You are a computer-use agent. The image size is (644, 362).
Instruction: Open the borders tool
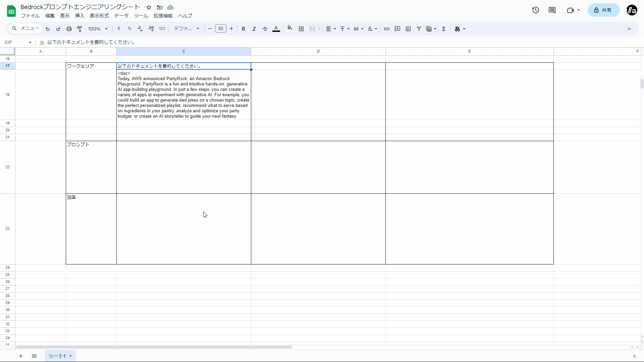click(301, 29)
